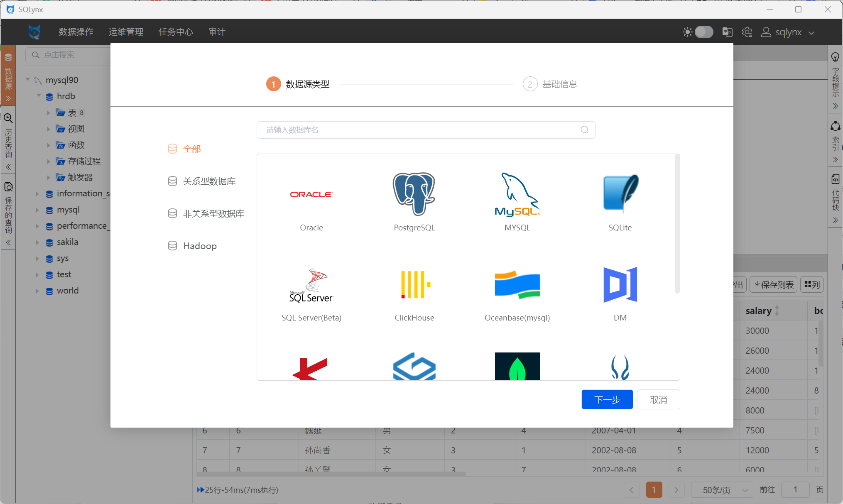This screenshot has height=504, width=843.
Task: Toggle the light/dark theme switch
Action: point(704,32)
